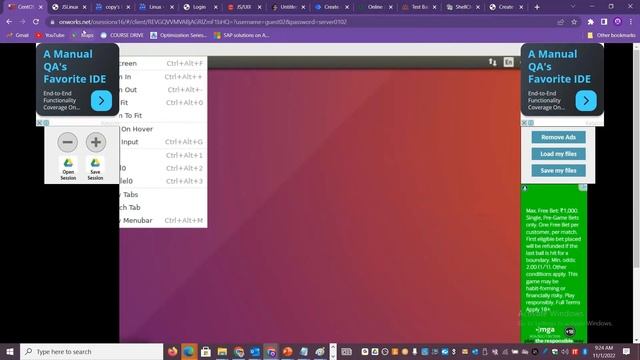Open the COURSE DRIVE bookmark
The height and width of the screenshot is (360, 640).
[122, 36]
